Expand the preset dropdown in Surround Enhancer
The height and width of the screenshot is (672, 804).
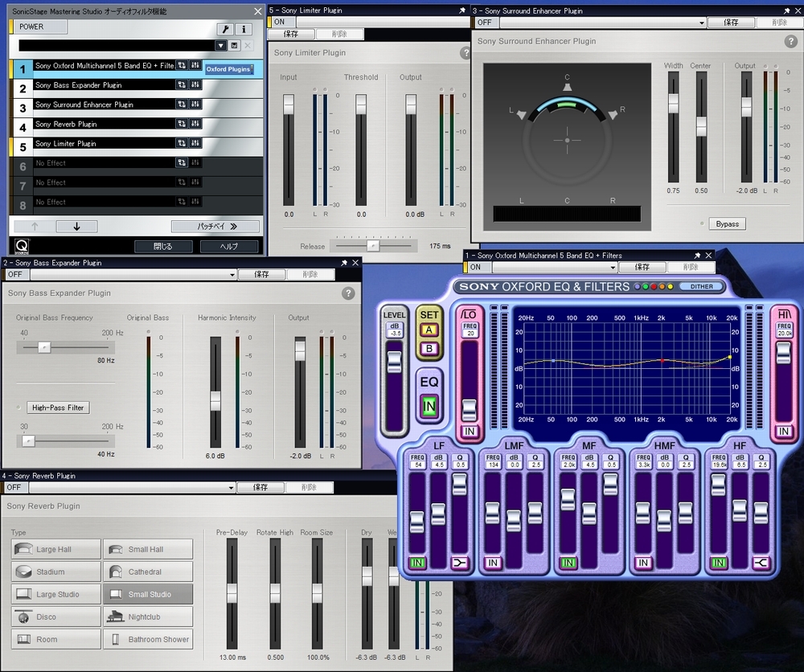click(702, 23)
